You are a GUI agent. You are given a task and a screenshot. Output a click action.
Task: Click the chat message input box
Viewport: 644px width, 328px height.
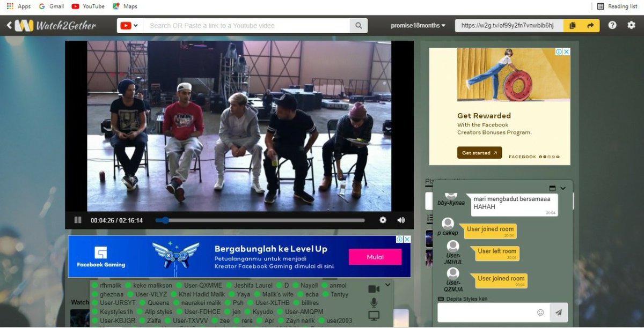(x=486, y=312)
